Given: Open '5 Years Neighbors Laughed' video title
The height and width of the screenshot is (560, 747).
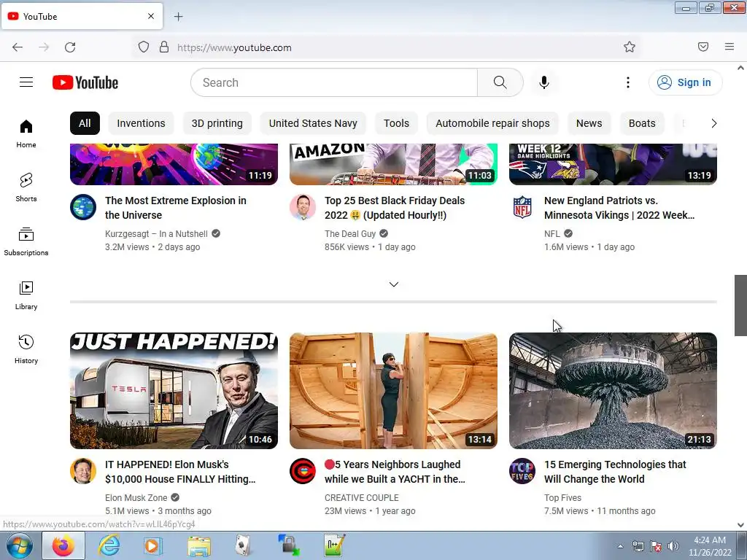Looking at the screenshot, I should click(x=395, y=472).
